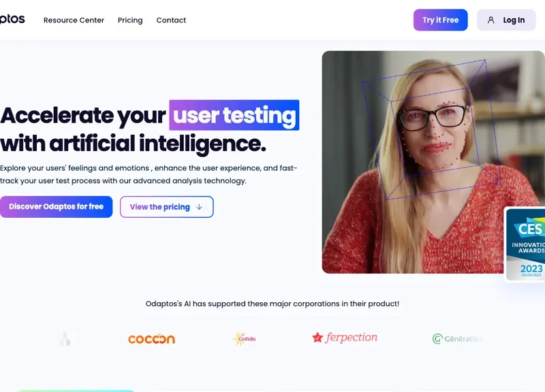Click the Try it Free button
Screen dimensions: 545x392
pyautogui.click(x=440, y=20)
